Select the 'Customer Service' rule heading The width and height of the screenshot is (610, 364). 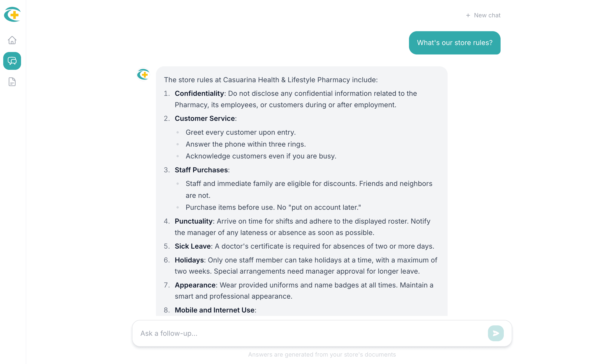pos(205,118)
